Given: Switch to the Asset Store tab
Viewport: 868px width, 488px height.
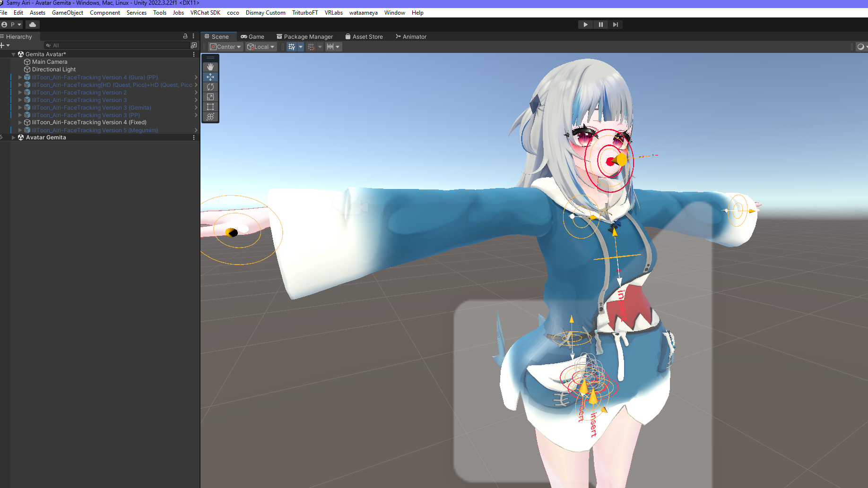Looking at the screenshot, I should click(364, 36).
